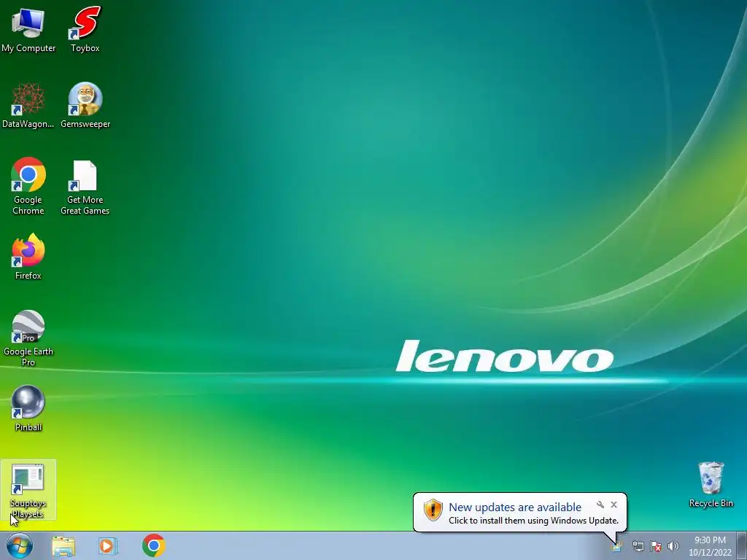Screen dimensions: 747x560
Task: Select the Get More Great Games shortcut
Action: coord(85,186)
